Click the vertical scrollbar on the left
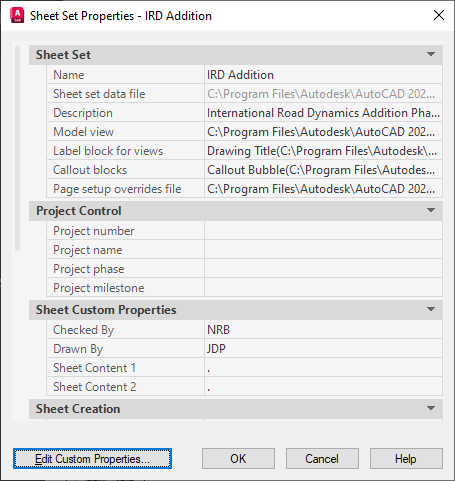 pyautogui.click(x=17, y=148)
